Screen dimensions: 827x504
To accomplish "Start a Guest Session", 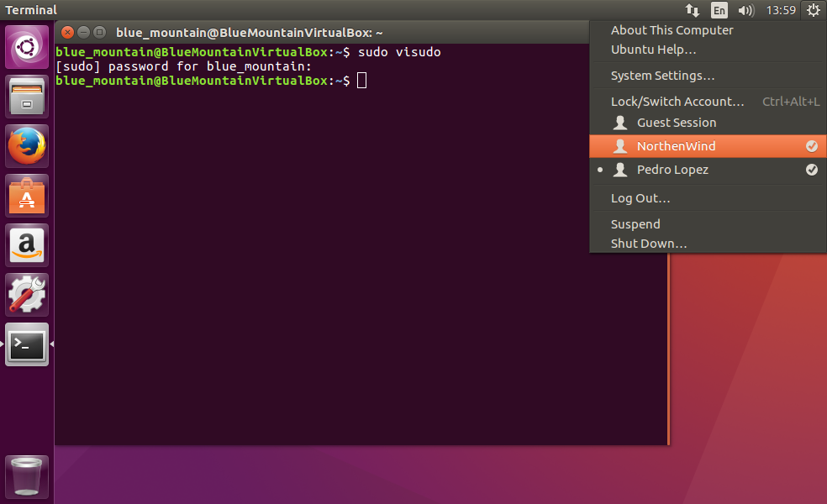I will pyautogui.click(x=676, y=123).
